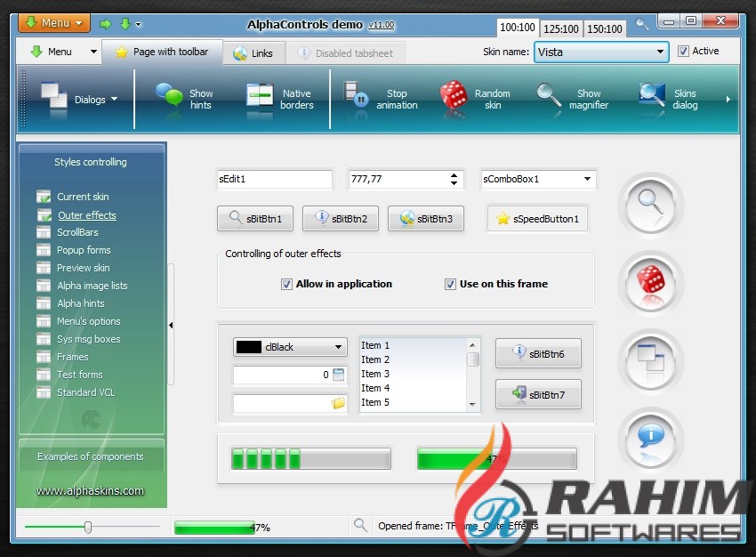
Task: Click the 777,77 spin up arrow
Action: [x=454, y=175]
